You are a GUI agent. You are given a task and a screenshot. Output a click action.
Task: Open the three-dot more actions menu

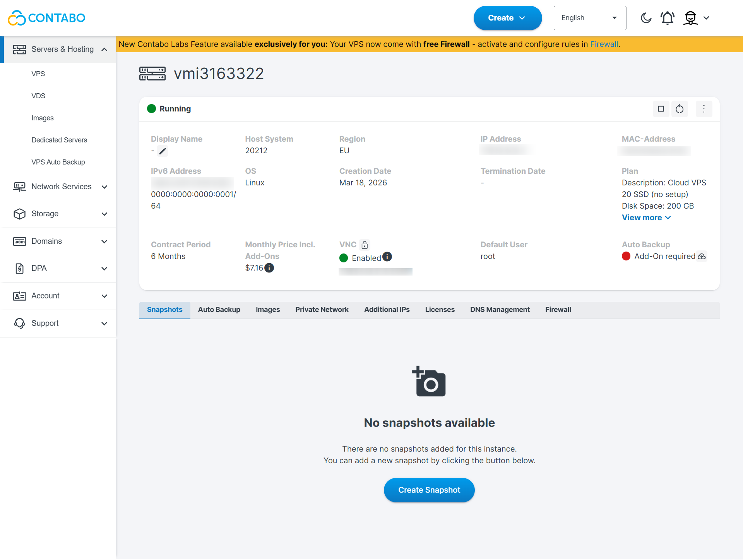coord(704,109)
